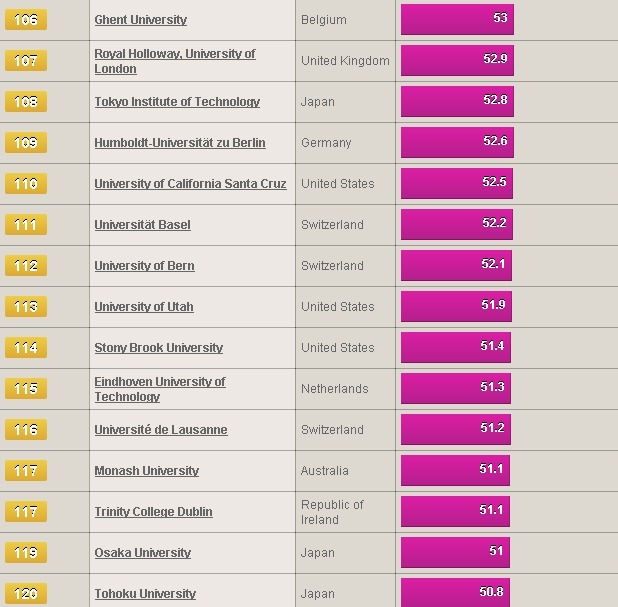Click the magenta score bar showing 52.9
The image size is (618, 607).
[457, 60]
